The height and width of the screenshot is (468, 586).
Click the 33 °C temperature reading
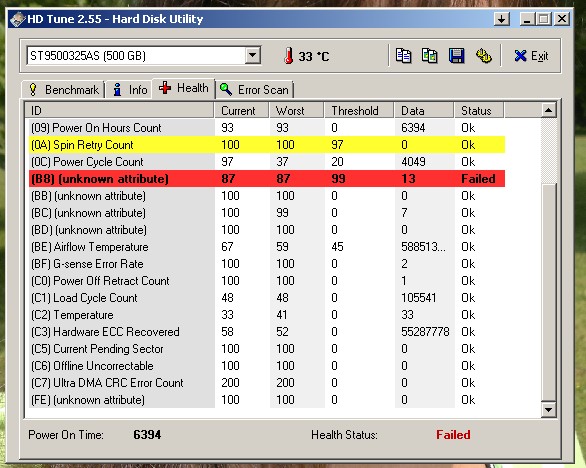coord(314,56)
